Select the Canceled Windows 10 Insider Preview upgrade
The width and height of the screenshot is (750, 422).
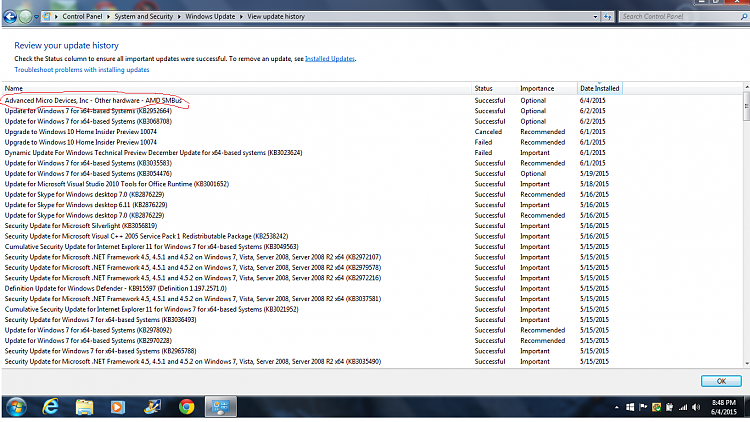pos(313,132)
